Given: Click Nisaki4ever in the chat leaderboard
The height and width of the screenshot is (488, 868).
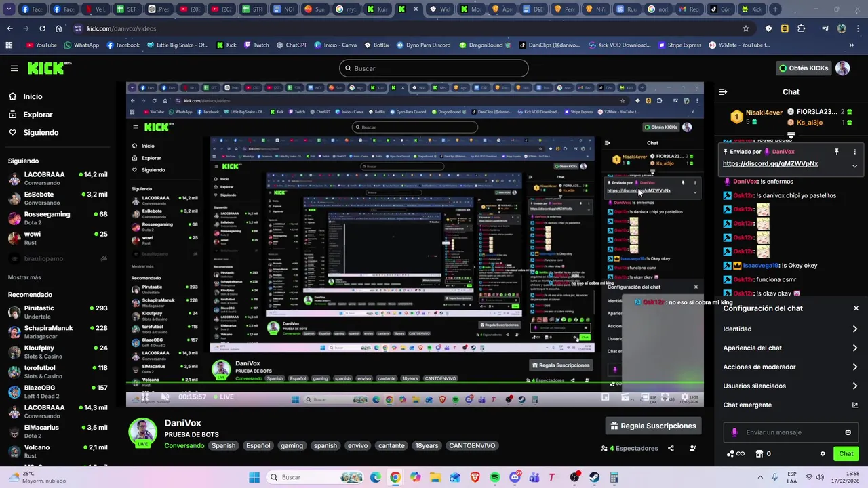Looking at the screenshot, I should click(x=764, y=113).
